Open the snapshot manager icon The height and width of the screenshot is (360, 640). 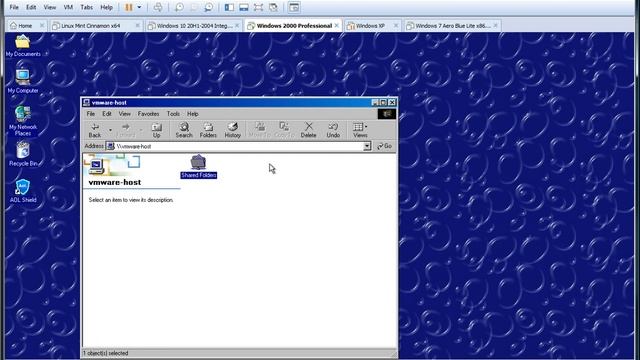coord(209,7)
